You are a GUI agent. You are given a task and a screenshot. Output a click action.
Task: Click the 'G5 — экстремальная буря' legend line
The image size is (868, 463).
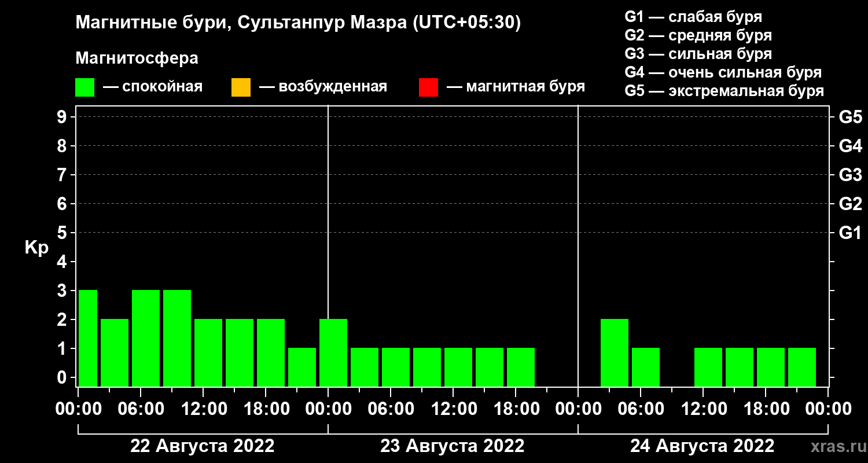[724, 91]
